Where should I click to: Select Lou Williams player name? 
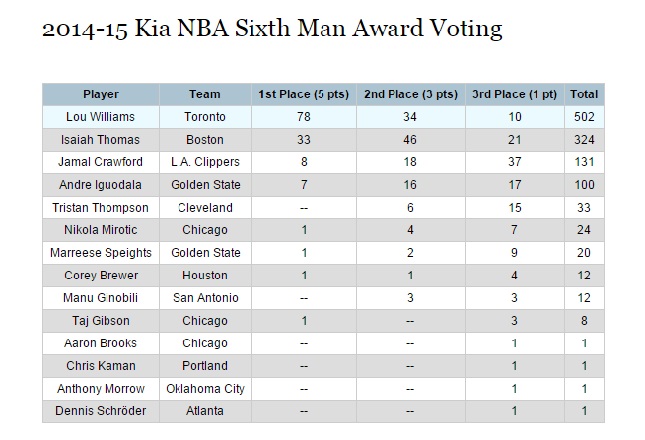100,117
